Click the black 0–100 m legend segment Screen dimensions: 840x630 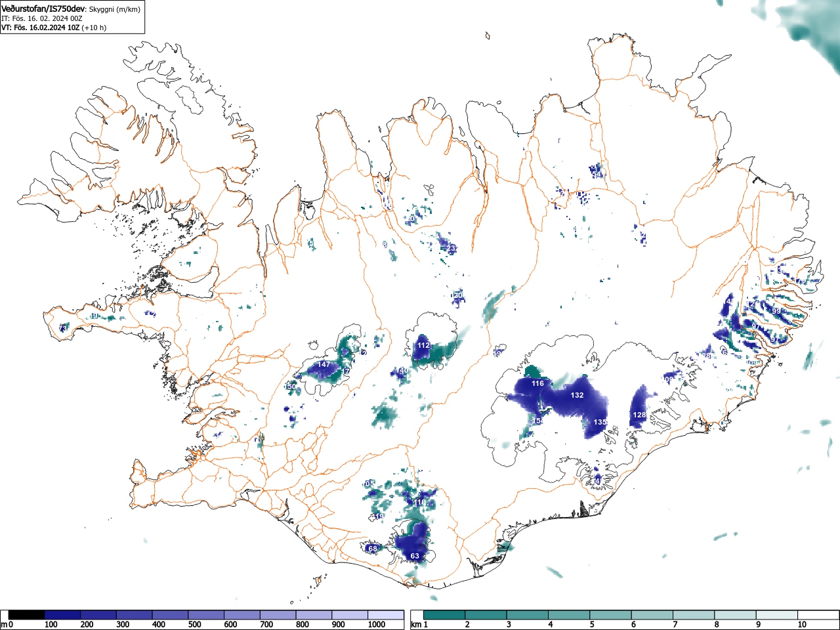pos(27,615)
